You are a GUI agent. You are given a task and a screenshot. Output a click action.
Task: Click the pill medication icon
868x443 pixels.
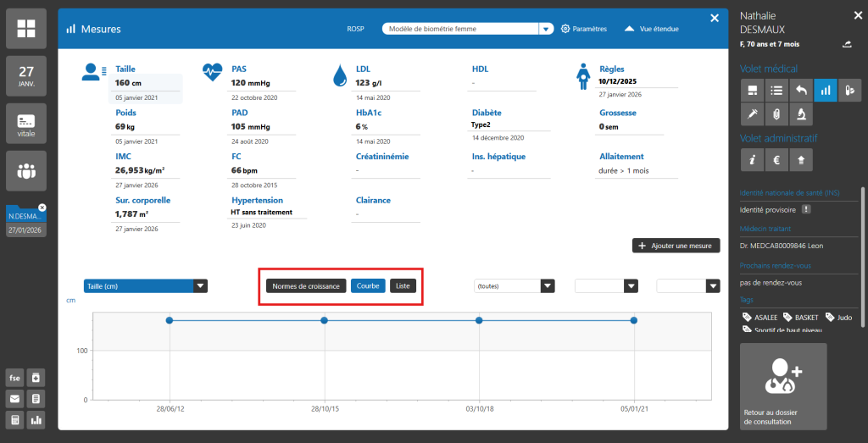pyautogui.click(x=849, y=90)
